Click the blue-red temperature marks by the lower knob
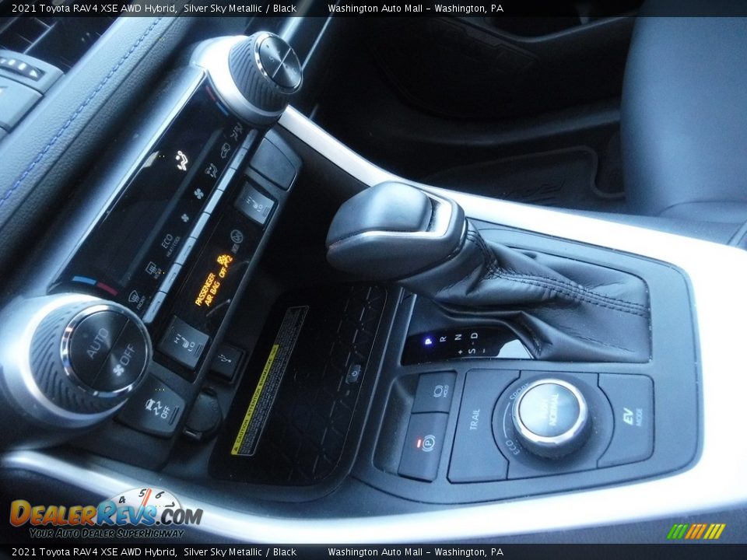747x560 pixels. (x=95, y=284)
